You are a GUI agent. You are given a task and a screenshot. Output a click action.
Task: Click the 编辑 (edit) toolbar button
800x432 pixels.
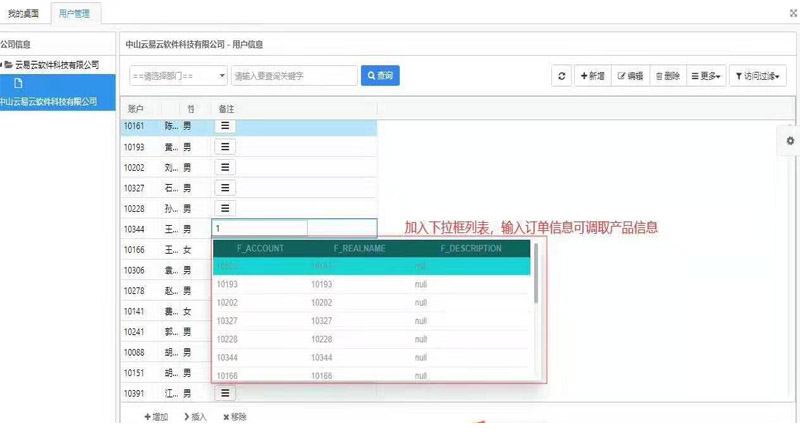(x=630, y=76)
